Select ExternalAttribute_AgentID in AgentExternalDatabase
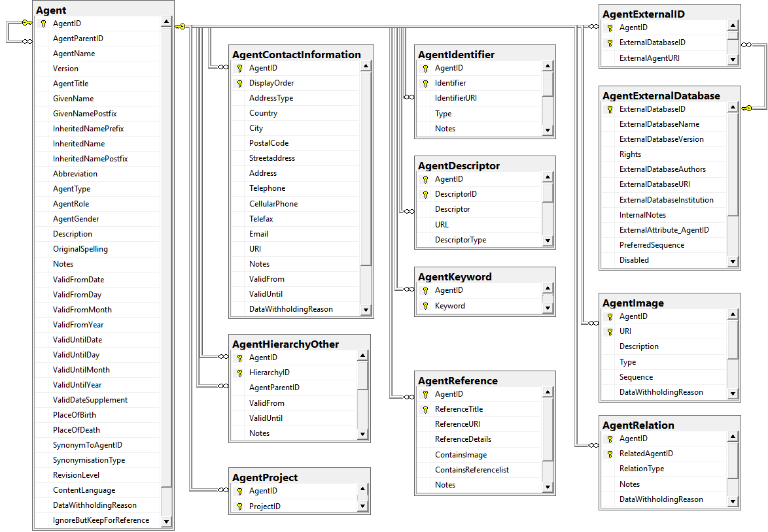Screen dimensions: 768x532 tap(663, 230)
